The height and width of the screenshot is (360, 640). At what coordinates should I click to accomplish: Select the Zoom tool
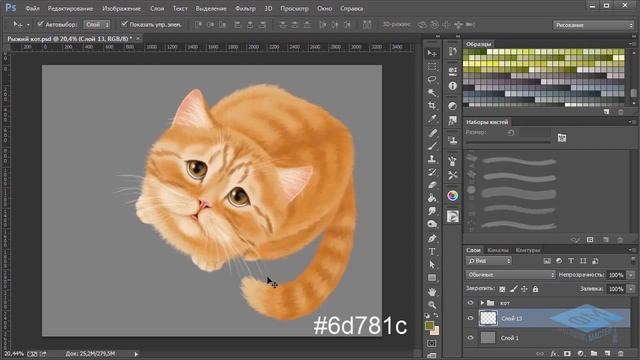pyautogui.click(x=431, y=304)
